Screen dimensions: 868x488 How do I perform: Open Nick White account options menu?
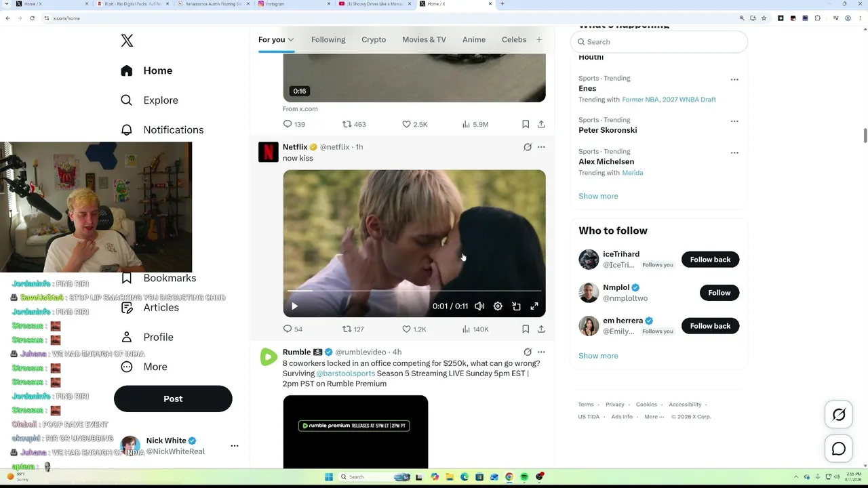click(235, 446)
